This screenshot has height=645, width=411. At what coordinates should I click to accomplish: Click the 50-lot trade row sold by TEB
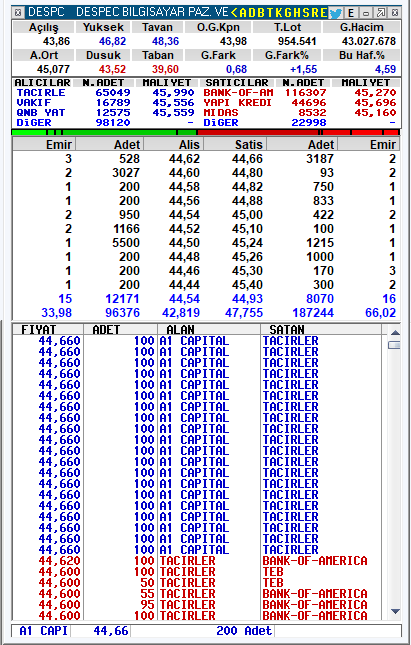[x=197, y=583]
